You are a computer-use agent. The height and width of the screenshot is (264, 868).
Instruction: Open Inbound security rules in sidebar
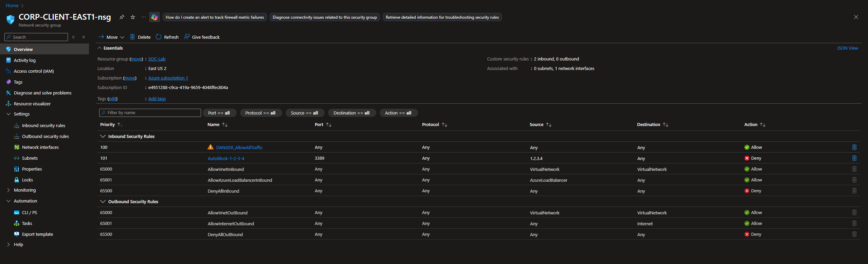point(43,126)
